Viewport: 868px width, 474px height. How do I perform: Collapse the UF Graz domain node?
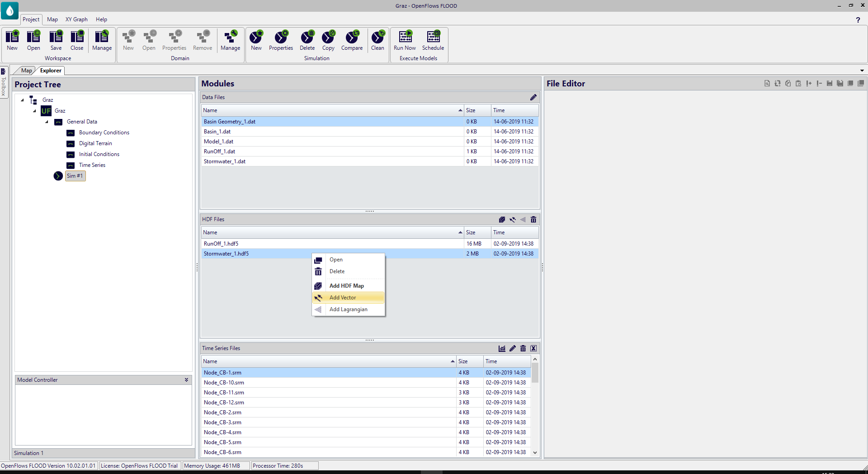[x=34, y=111]
